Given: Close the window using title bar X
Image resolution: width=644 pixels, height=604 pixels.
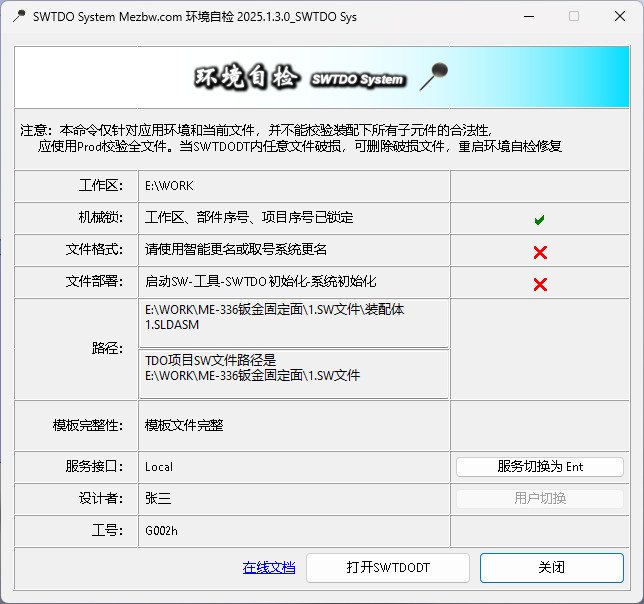Looking at the screenshot, I should click(x=618, y=17).
